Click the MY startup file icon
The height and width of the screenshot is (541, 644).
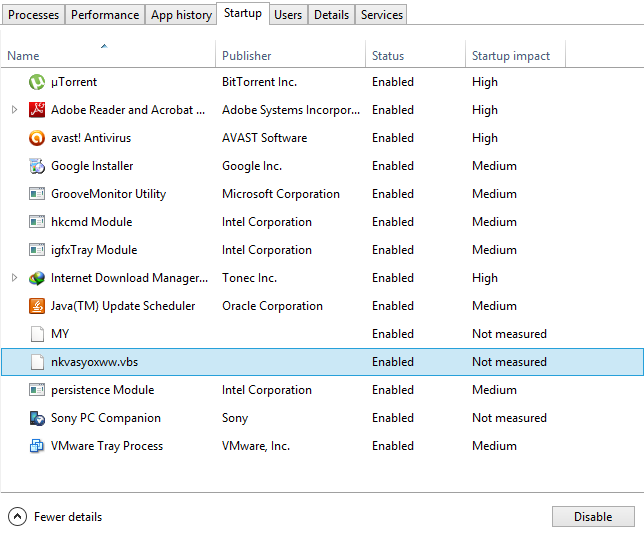click(37, 334)
